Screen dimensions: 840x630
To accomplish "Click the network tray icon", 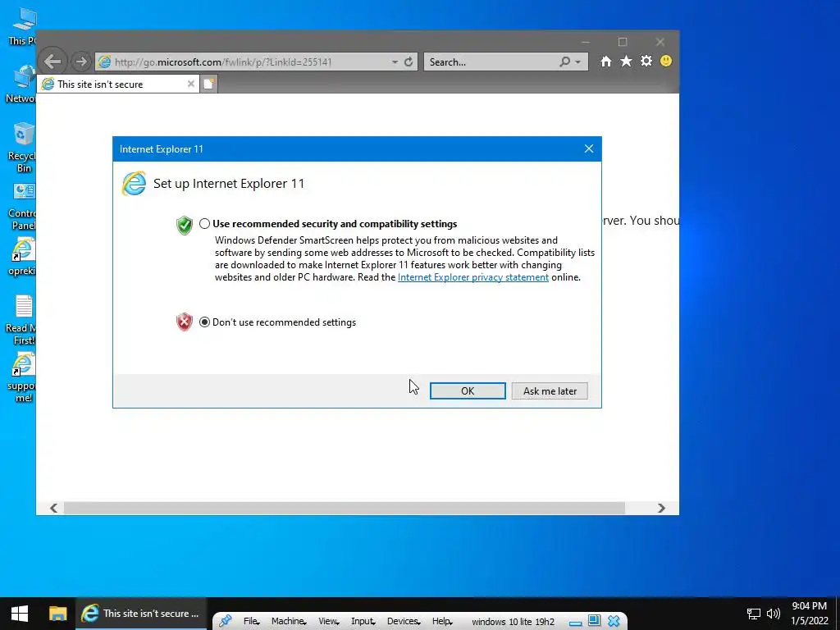I will point(754,614).
